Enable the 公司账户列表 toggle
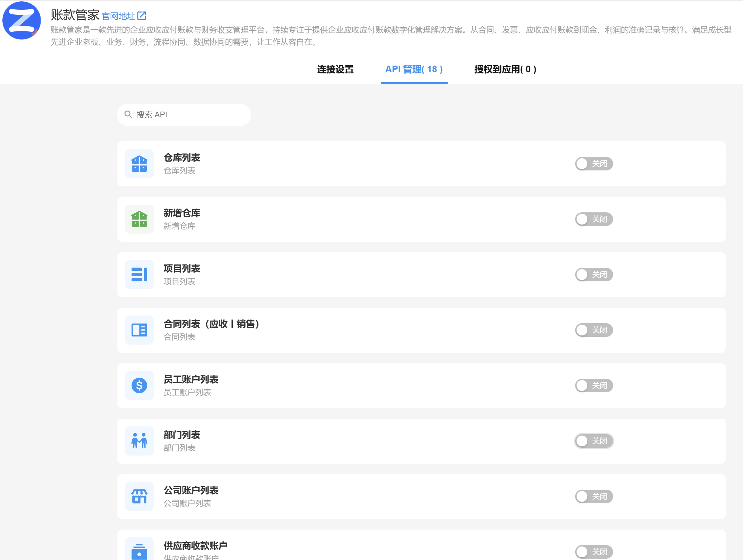This screenshot has height=560, width=743. (594, 496)
